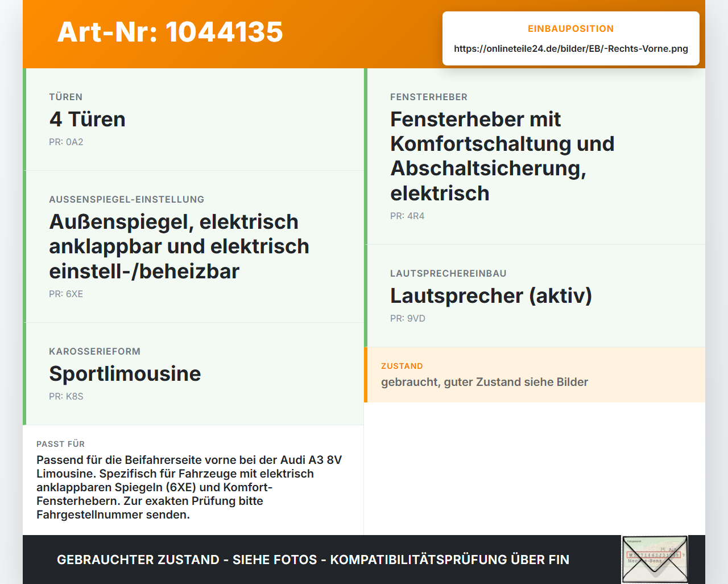Click the PR: 6XE code
Viewport: 728px width, 584px height.
(66, 294)
